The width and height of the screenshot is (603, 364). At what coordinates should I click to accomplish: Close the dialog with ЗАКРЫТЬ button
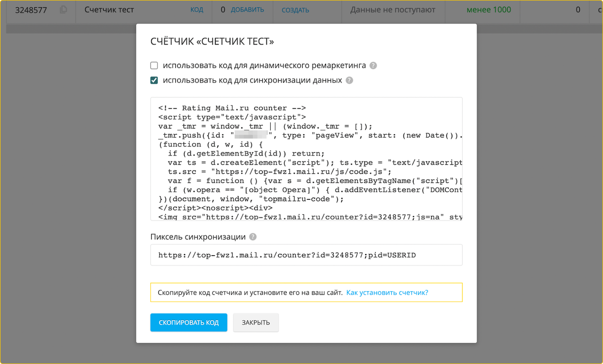(256, 322)
